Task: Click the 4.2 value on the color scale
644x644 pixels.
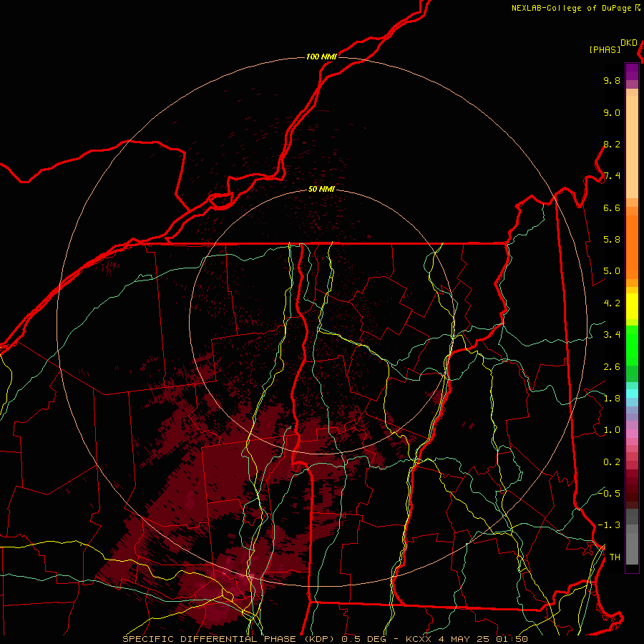Action: coord(612,303)
